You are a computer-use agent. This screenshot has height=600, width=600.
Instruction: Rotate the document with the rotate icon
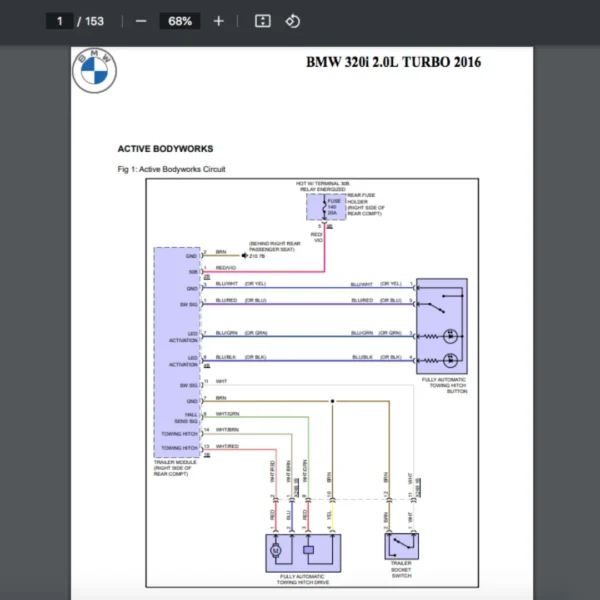coord(292,21)
